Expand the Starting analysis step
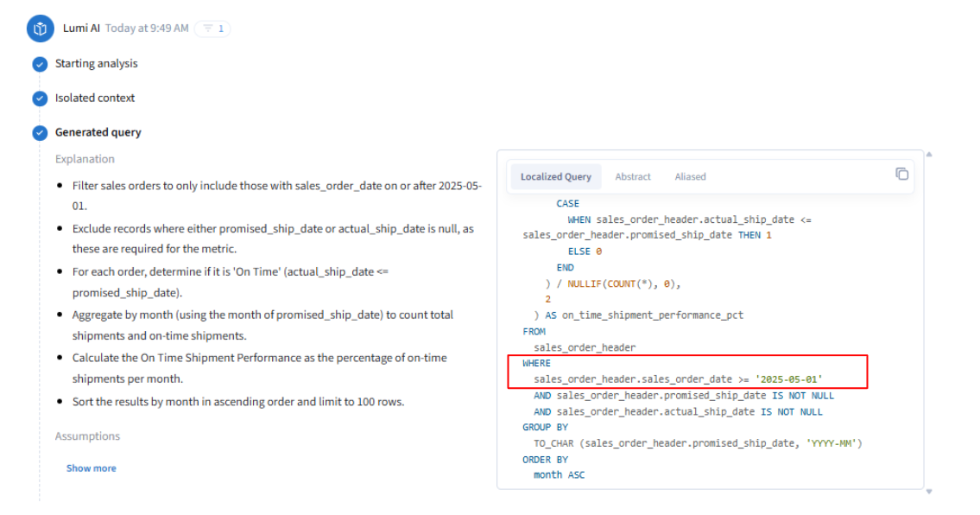Viewport: 980px width, 515px height. [96, 64]
